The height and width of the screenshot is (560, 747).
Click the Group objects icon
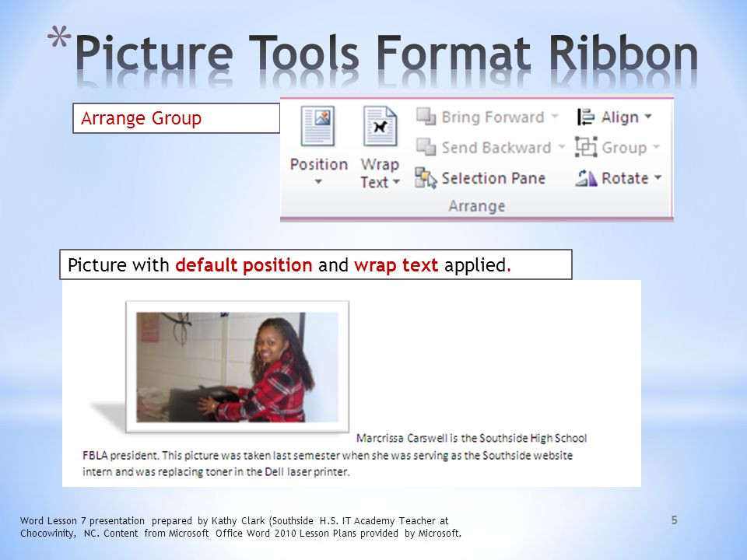[x=585, y=147]
